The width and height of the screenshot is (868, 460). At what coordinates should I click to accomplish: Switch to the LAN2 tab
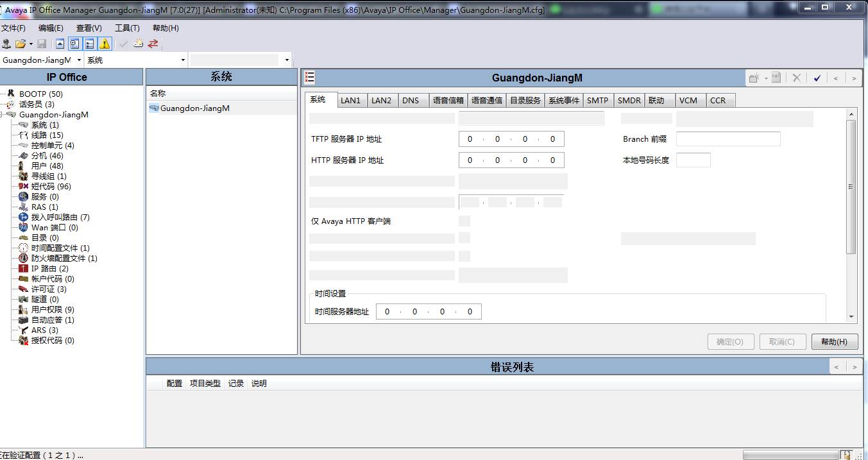[x=382, y=101]
